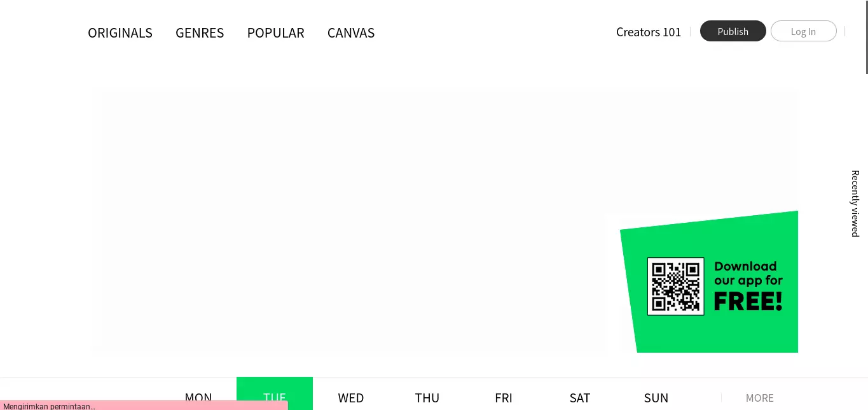This screenshot has width=868, height=410.
Task: Click the Log In button
Action: [x=804, y=31]
